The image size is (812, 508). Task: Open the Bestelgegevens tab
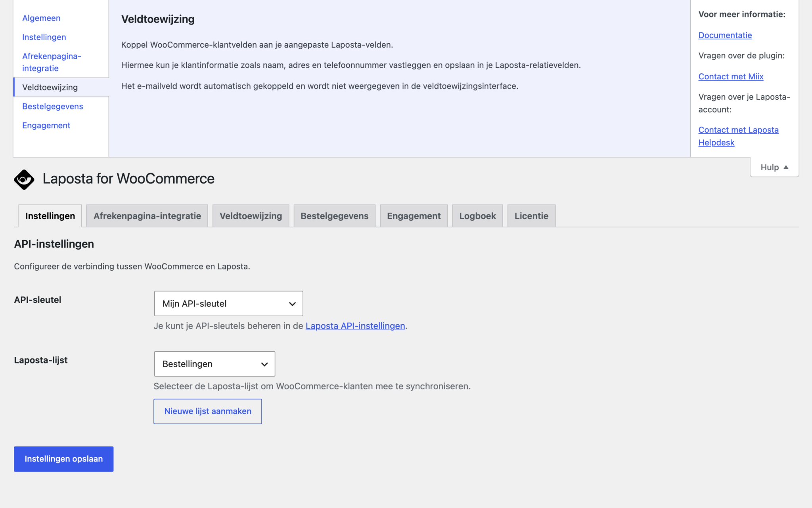(334, 216)
